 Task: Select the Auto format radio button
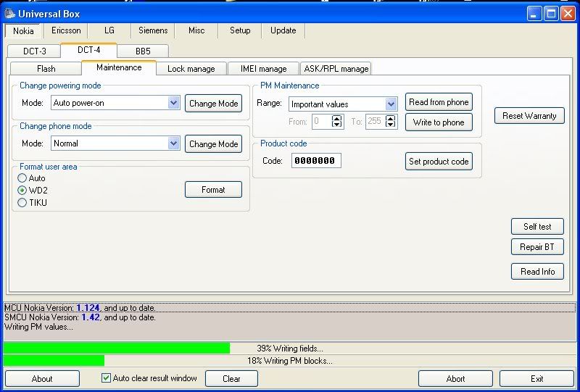coord(22,178)
